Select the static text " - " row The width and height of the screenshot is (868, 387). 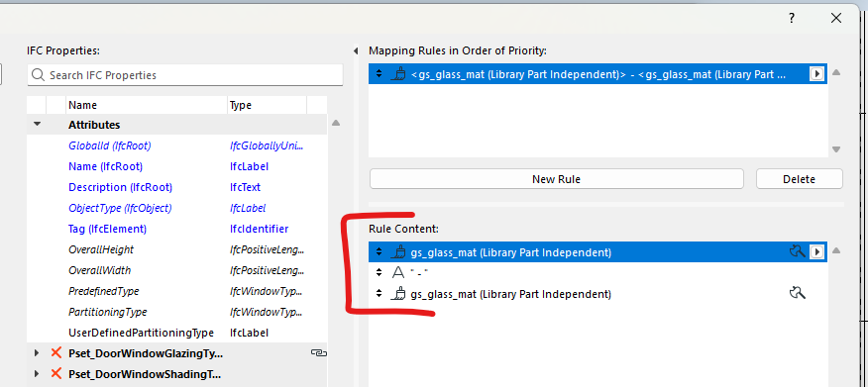(x=597, y=272)
